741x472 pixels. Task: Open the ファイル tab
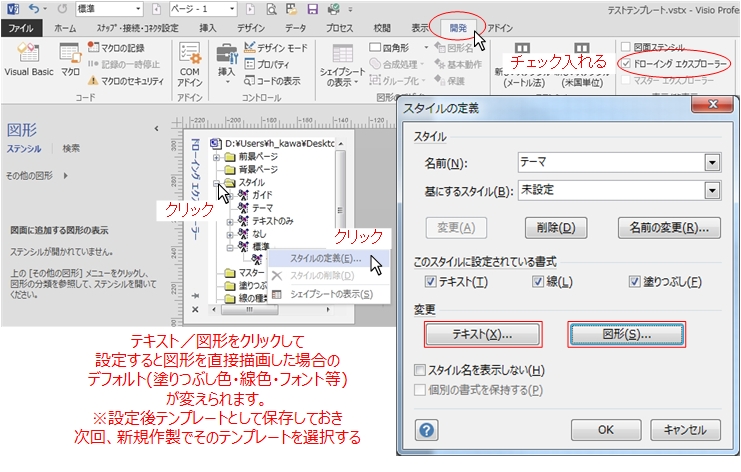point(21,28)
